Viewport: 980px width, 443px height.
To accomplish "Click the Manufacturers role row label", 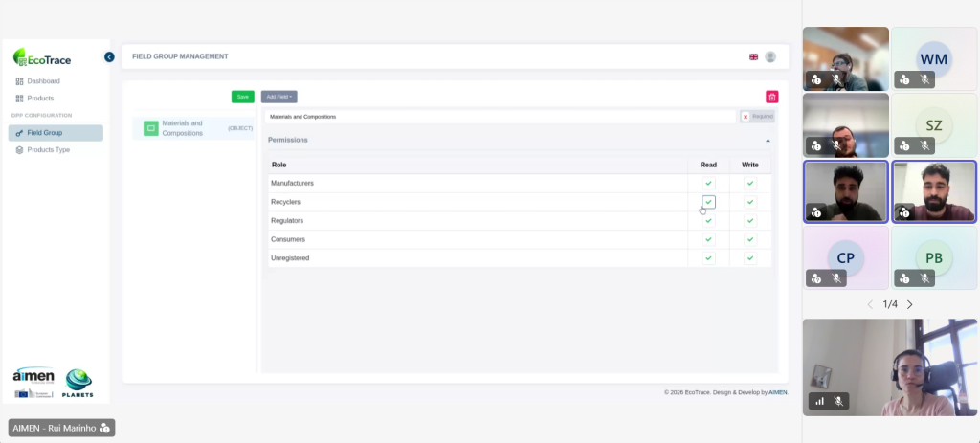I will coord(292,183).
